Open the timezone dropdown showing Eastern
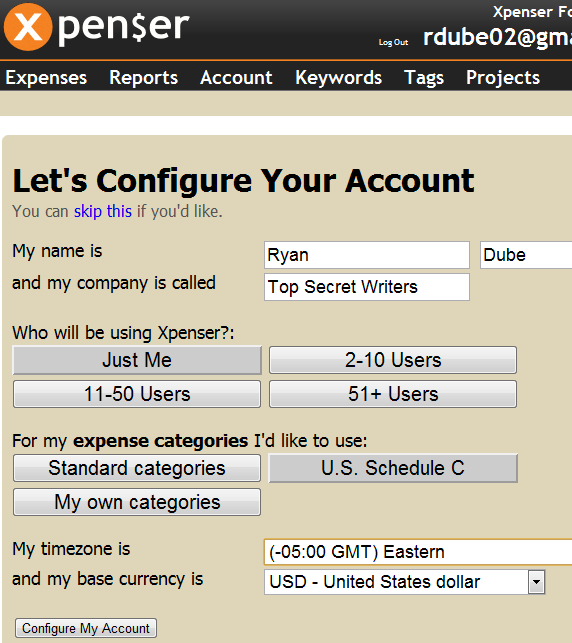The image size is (572, 643). (418, 552)
